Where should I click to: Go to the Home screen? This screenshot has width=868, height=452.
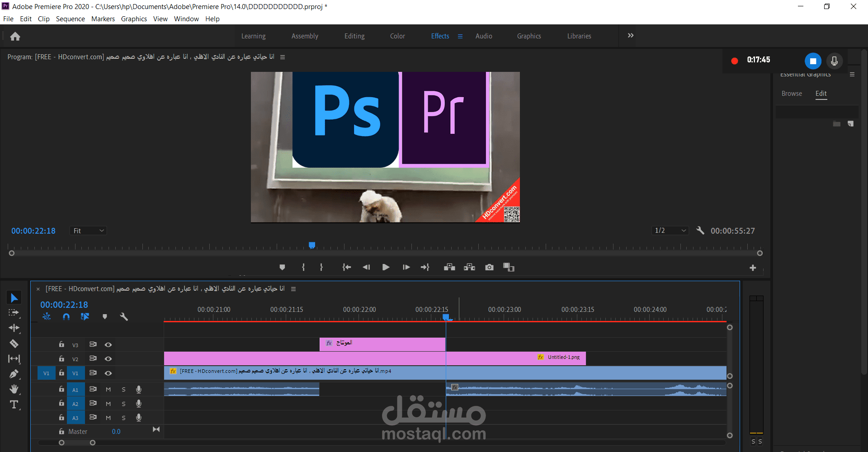click(15, 36)
